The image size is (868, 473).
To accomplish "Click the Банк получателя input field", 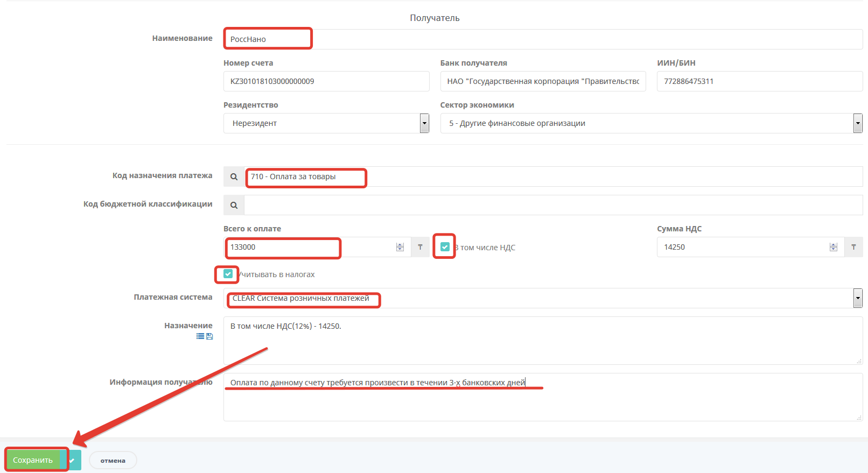I will click(x=543, y=81).
